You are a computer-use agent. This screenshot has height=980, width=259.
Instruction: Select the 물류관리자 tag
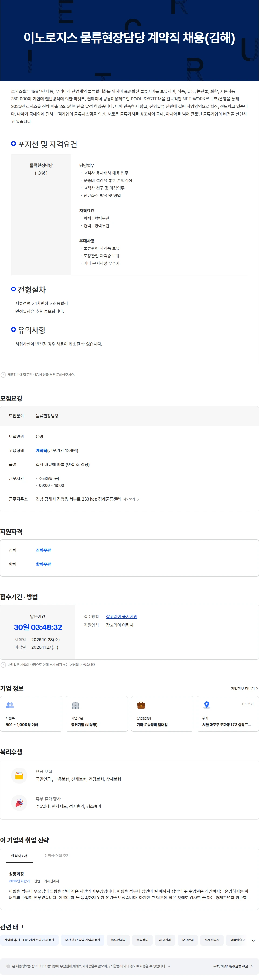click(118, 940)
